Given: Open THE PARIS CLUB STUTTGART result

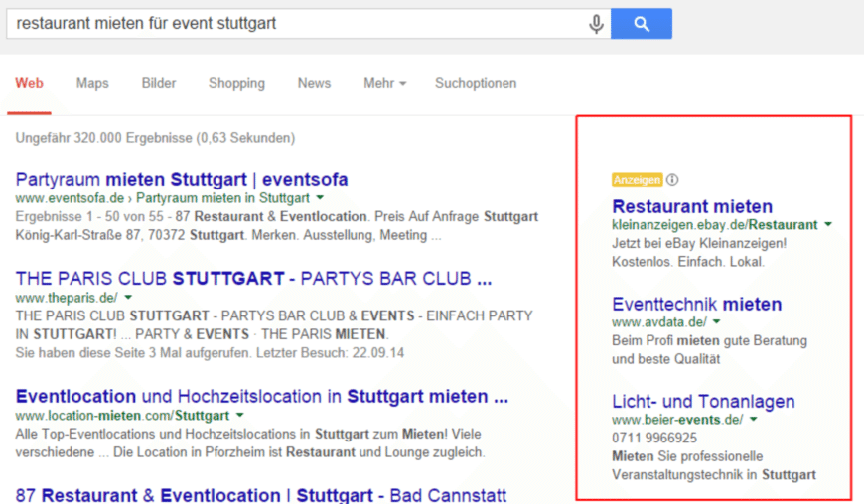Looking at the screenshot, I should (253, 279).
